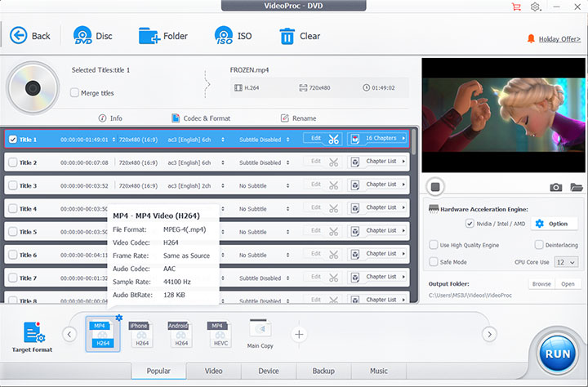Select the iPhone H264 format preset

point(139,335)
